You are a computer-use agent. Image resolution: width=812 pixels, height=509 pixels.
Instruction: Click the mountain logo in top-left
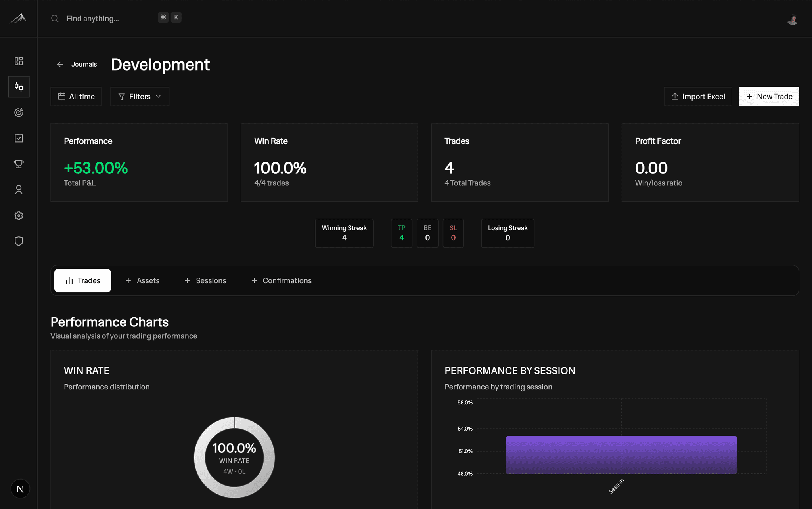18,18
